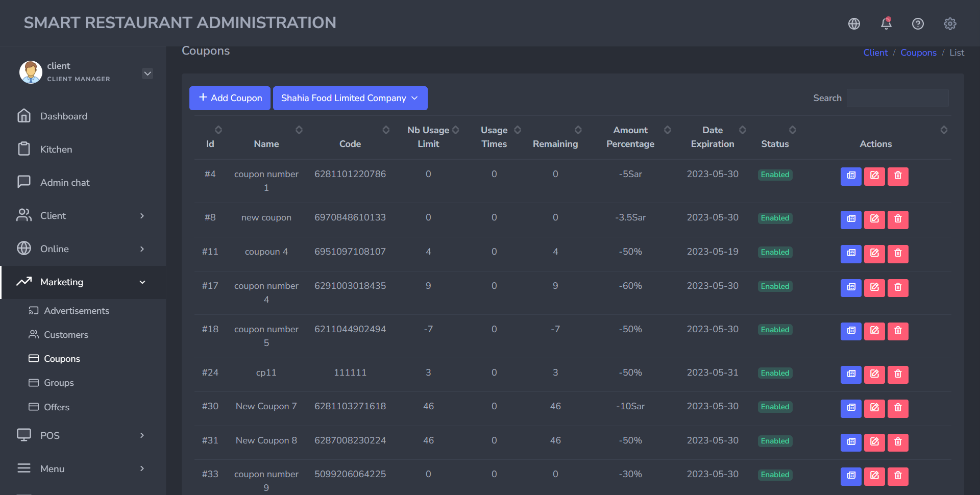Edit coupon #4

874,176
